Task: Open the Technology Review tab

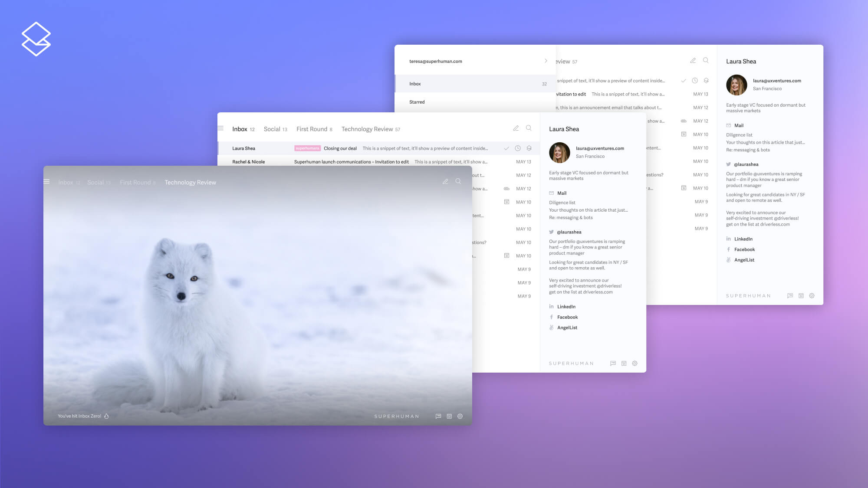Action: (x=370, y=129)
